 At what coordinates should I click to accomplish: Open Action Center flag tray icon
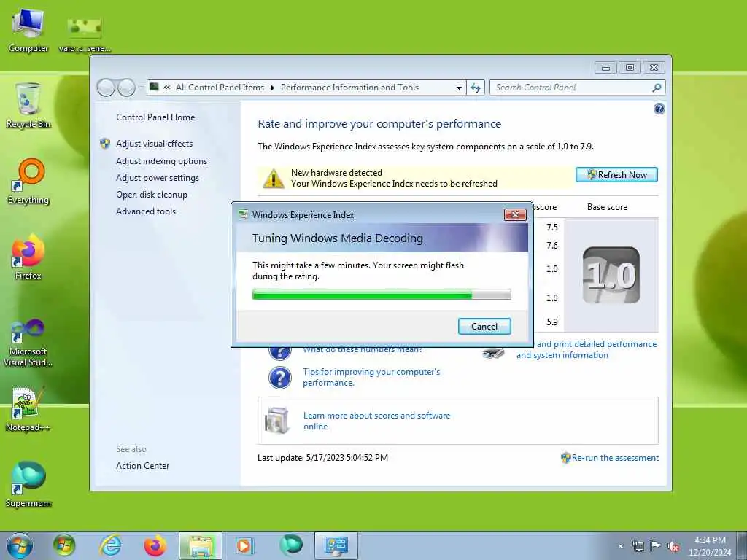click(656, 546)
